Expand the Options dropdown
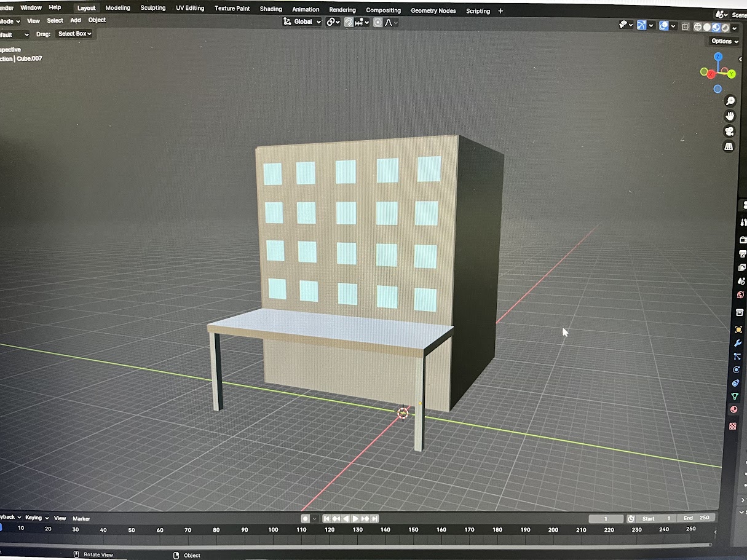 (x=724, y=41)
